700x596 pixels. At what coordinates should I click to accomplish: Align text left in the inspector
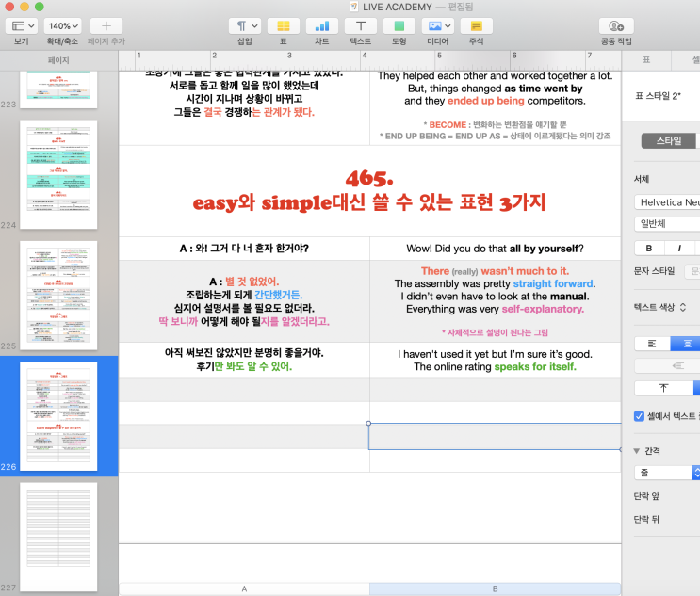pos(652,344)
